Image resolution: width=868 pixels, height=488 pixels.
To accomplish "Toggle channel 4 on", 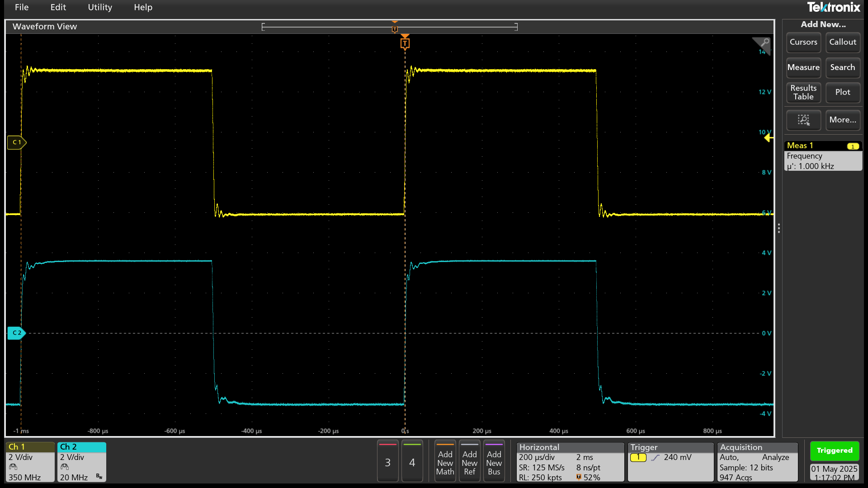I will tap(412, 462).
